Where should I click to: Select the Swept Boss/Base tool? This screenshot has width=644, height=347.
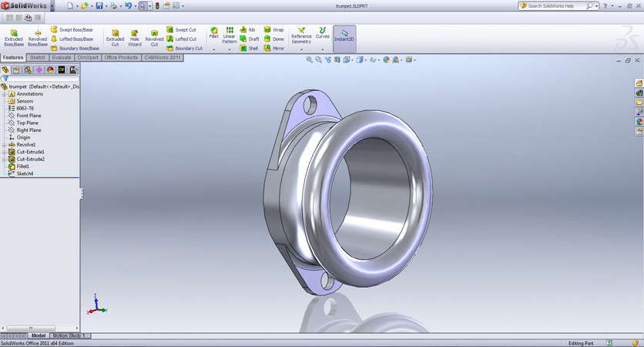click(x=72, y=29)
